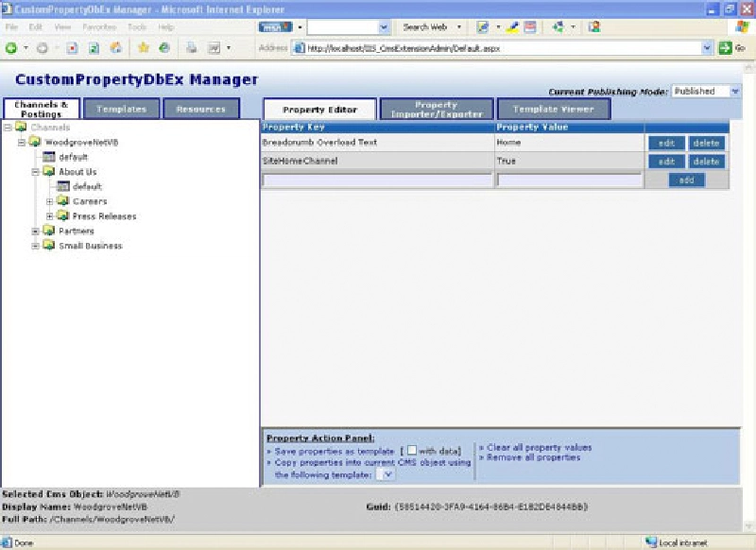Delete the Breadcrumb Overload Text property
756x550 pixels.
pyautogui.click(x=706, y=143)
